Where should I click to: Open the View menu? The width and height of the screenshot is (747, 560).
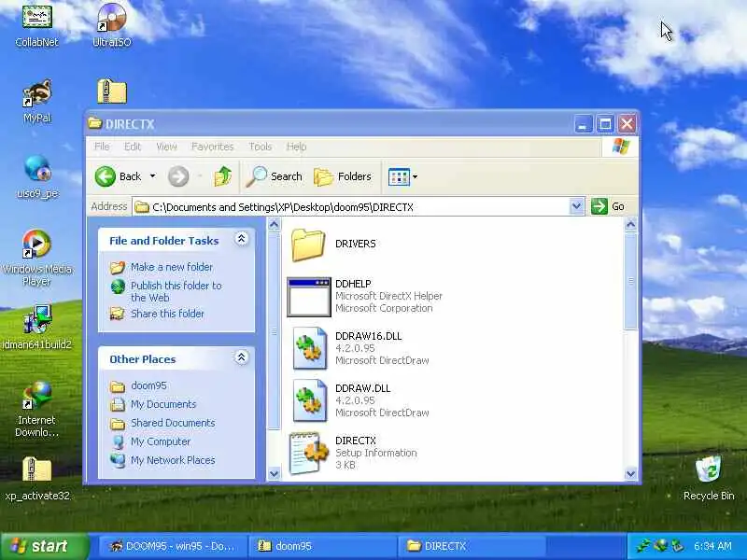pyautogui.click(x=166, y=147)
